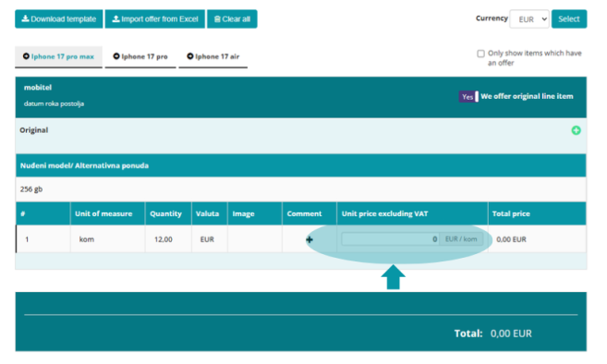Click the Nuđeni model/ Alternativna ponuda header
Image resolution: width=607 pixels, height=364 pixels.
[301, 165]
